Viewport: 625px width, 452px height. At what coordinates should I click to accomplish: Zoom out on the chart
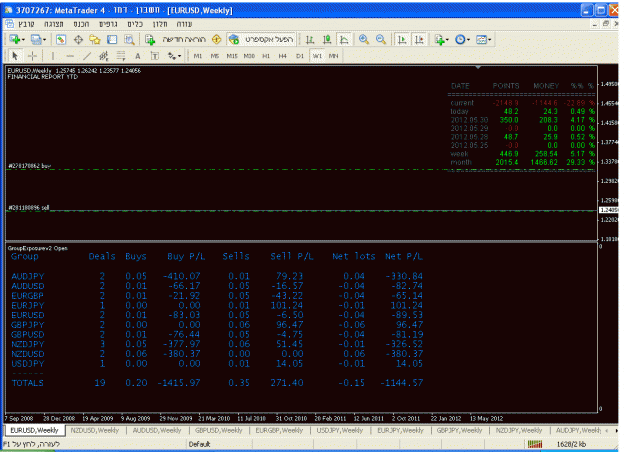(x=381, y=39)
